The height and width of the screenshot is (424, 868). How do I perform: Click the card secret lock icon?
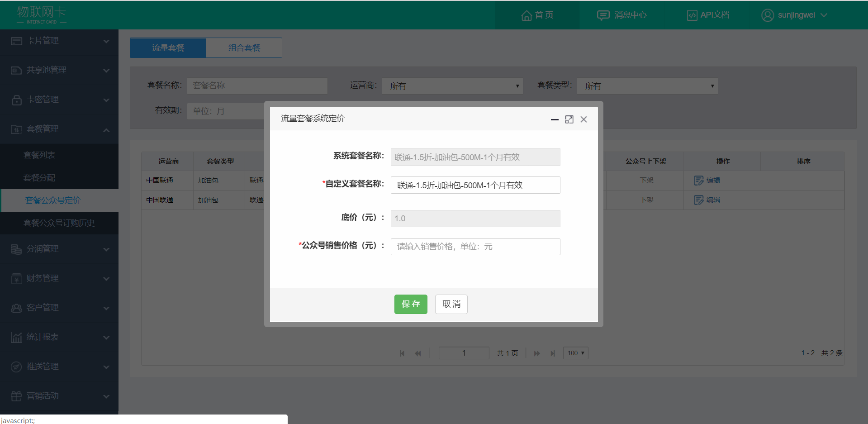(x=16, y=100)
